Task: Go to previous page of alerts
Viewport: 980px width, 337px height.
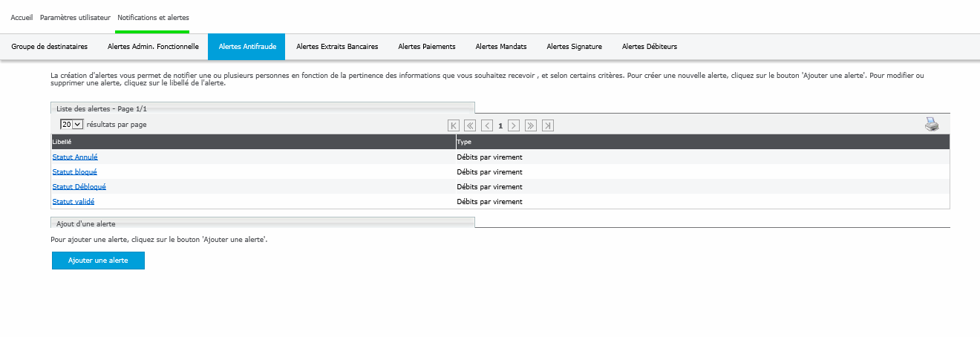Action: [x=487, y=125]
